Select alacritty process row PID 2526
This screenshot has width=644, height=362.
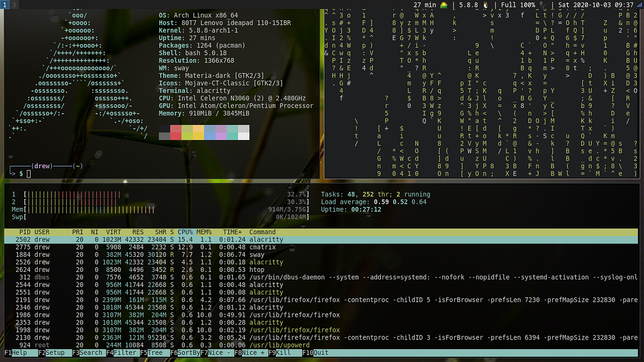pos(321,262)
